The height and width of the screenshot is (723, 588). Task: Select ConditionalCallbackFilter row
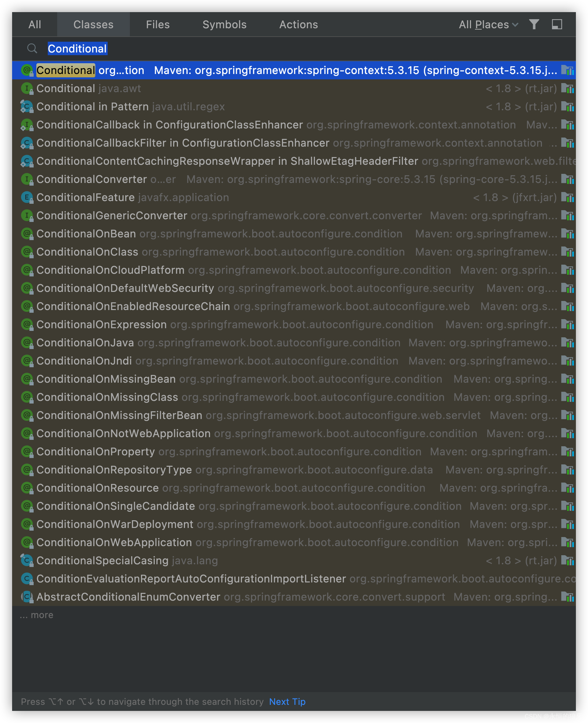pyautogui.click(x=294, y=143)
